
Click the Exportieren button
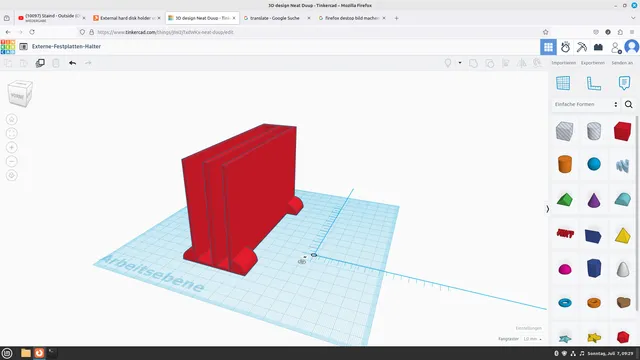click(x=593, y=63)
